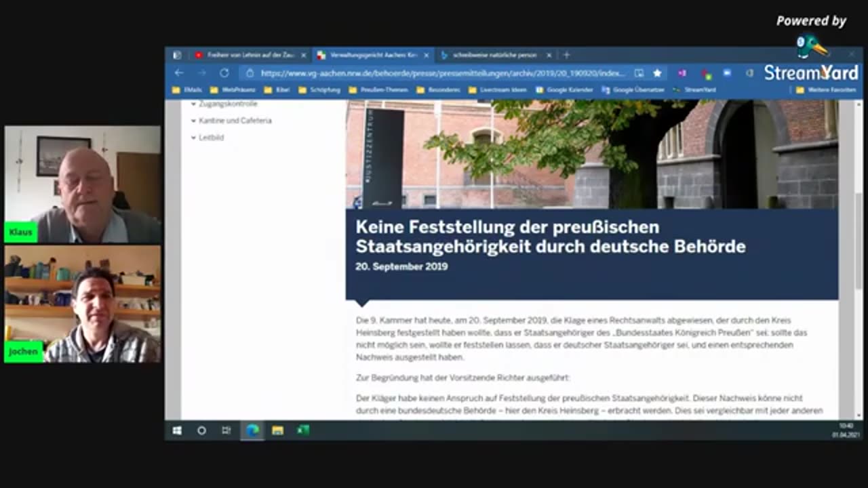This screenshot has width=868, height=488.
Task: Go back with the browser back arrow
Action: click(x=179, y=73)
